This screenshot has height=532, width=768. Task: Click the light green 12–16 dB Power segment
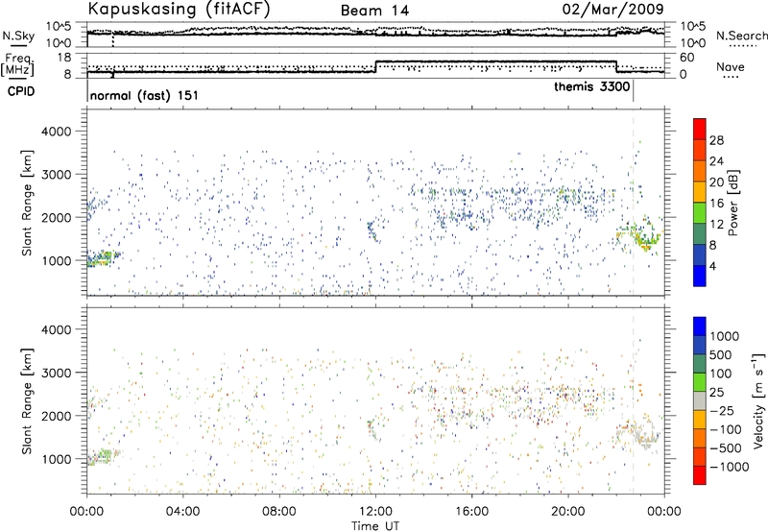[x=700, y=212]
